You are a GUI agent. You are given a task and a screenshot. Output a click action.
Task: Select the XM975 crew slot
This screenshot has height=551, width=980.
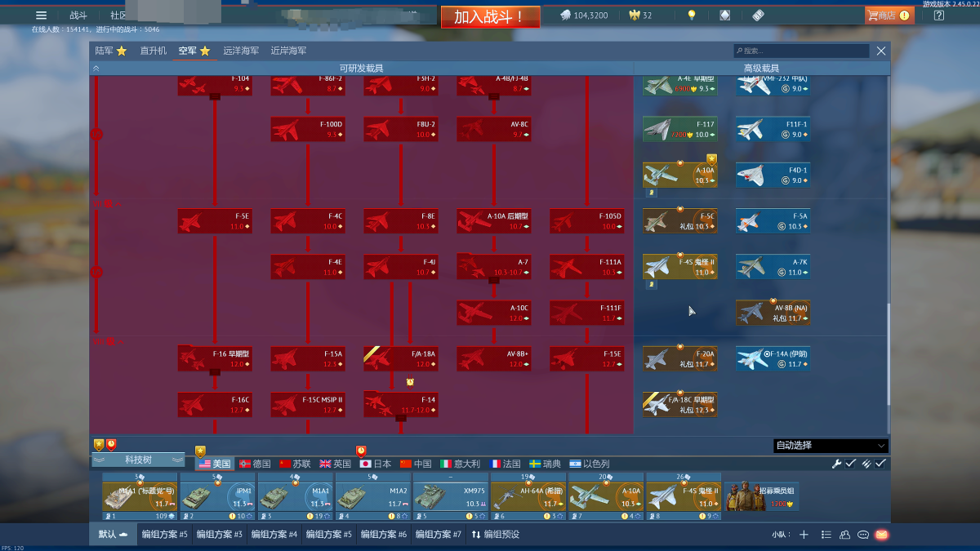pos(451,496)
